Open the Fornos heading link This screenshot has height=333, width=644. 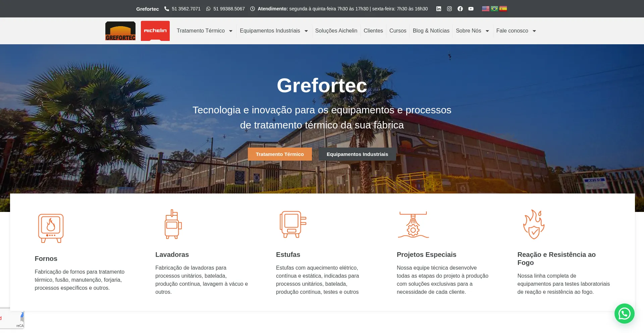[46, 259]
